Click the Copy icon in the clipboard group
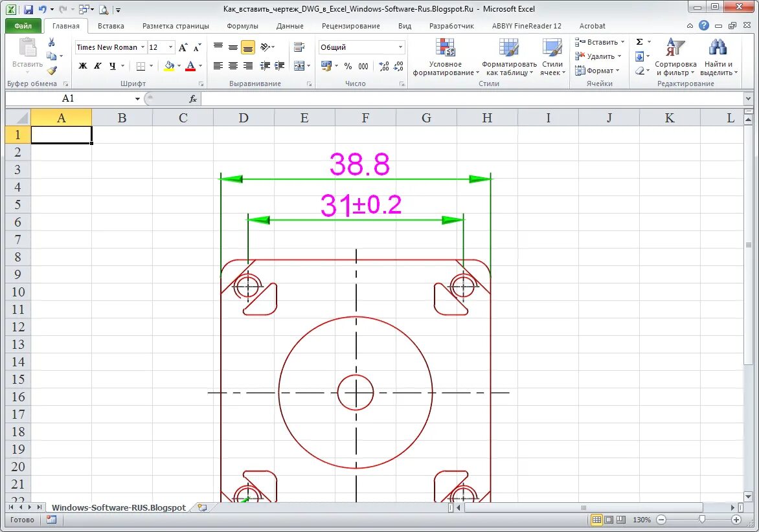 coord(51,56)
